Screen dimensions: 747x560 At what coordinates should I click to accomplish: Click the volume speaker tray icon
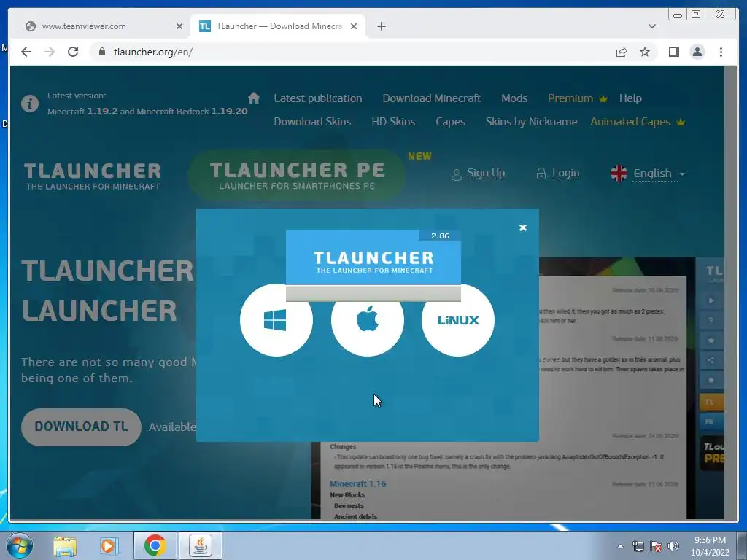673,546
